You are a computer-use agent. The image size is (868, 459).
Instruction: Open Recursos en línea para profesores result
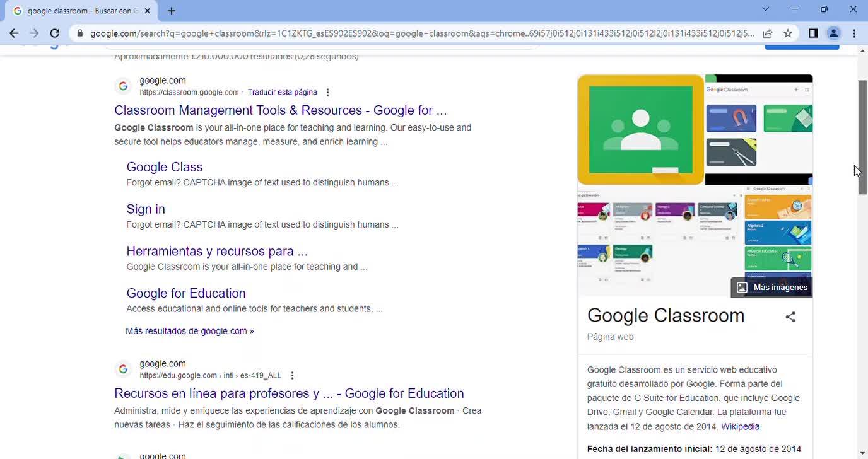[289, 393]
